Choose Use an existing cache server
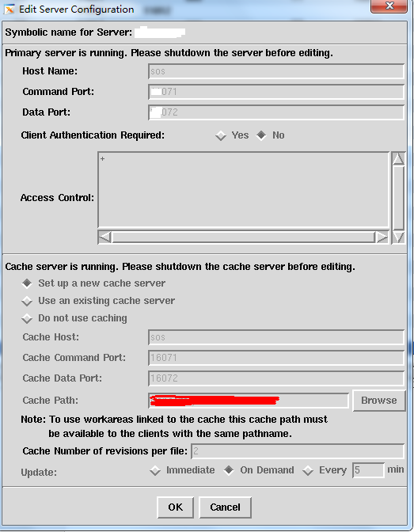The image size is (414, 532). pos(27,301)
